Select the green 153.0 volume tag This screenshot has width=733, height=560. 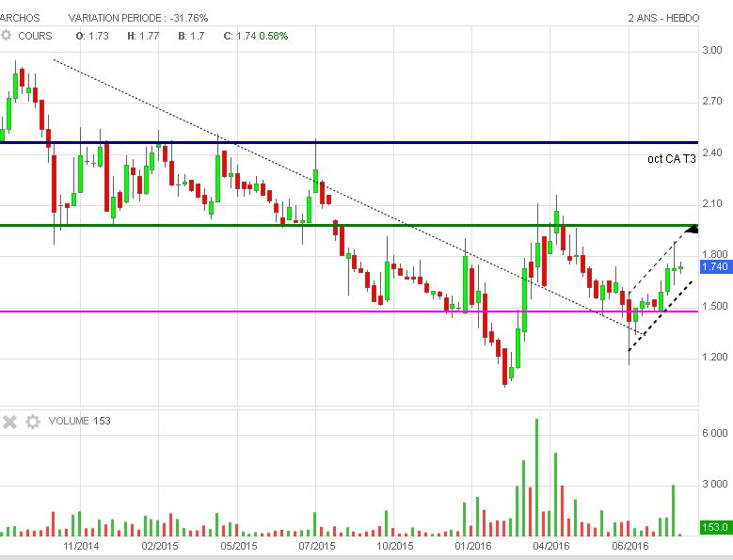[x=715, y=527]
